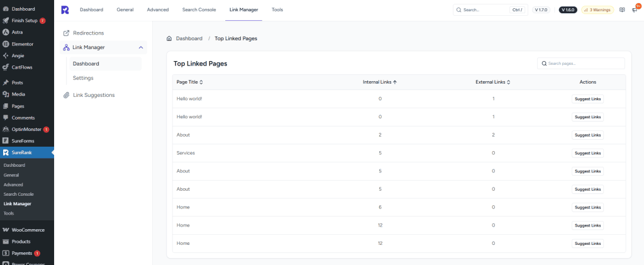Open the documentation book icon
This screenshot has height=265, width=644.
(x=622, y=10)
